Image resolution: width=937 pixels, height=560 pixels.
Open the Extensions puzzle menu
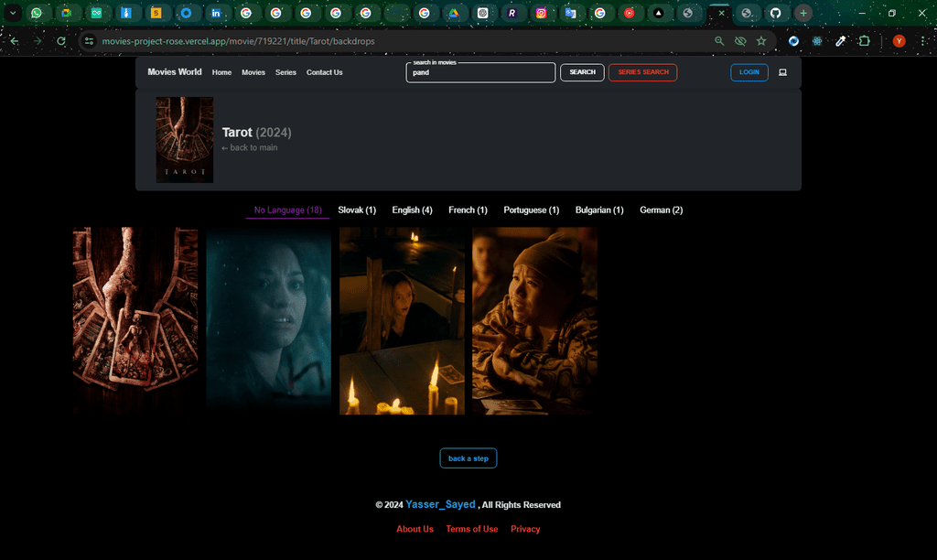[x=864, y=41]
